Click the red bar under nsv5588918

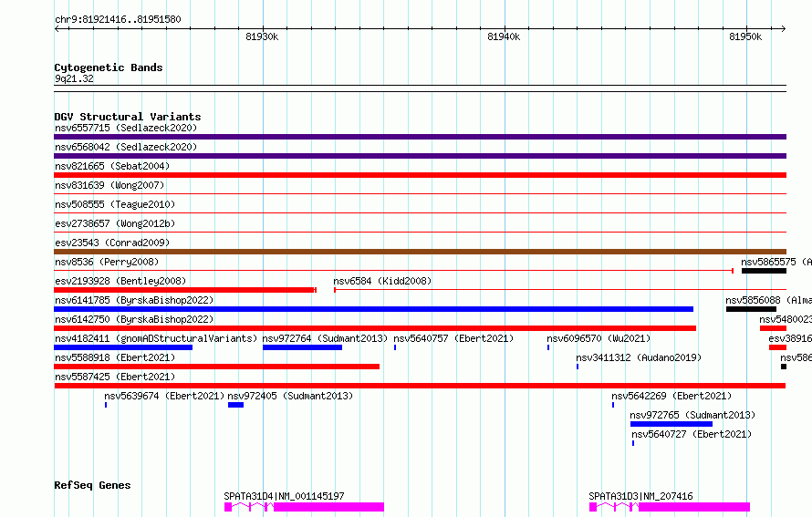[x=216, y=367]
